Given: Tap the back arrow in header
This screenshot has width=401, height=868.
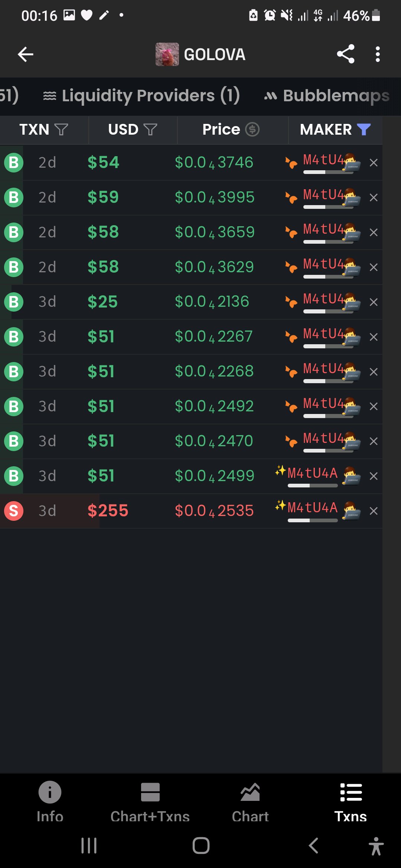Looking at the screenshot, I should (x=26, y=55).
